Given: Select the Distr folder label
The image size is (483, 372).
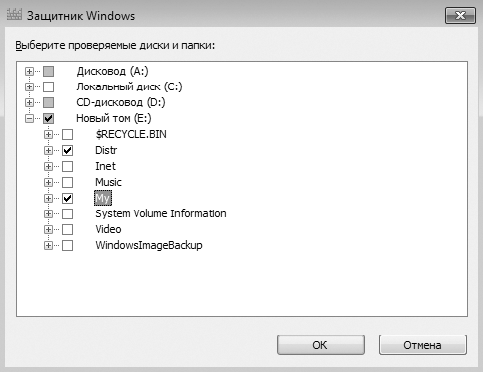Looking at the screenshot, I should click(106, 150).
